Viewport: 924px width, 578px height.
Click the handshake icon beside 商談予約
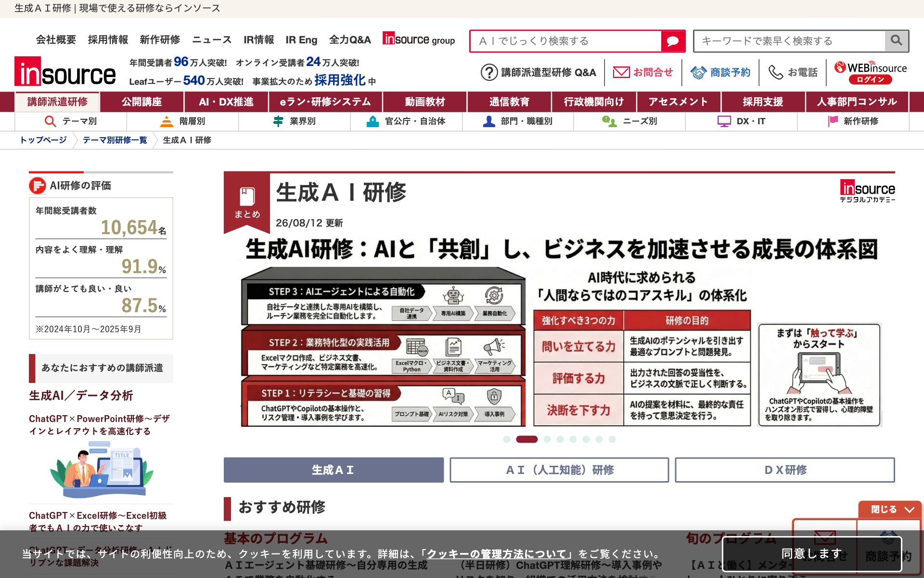click(x=698, y=72)
